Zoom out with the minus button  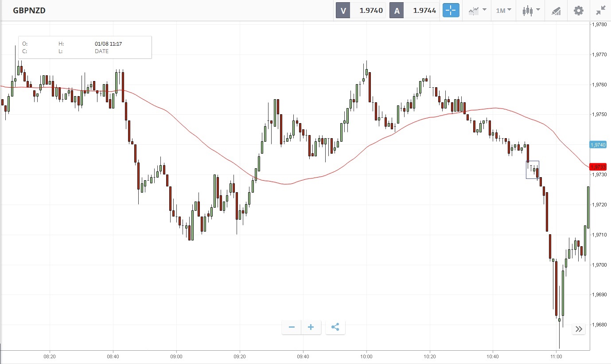click(x=292, y=327)
